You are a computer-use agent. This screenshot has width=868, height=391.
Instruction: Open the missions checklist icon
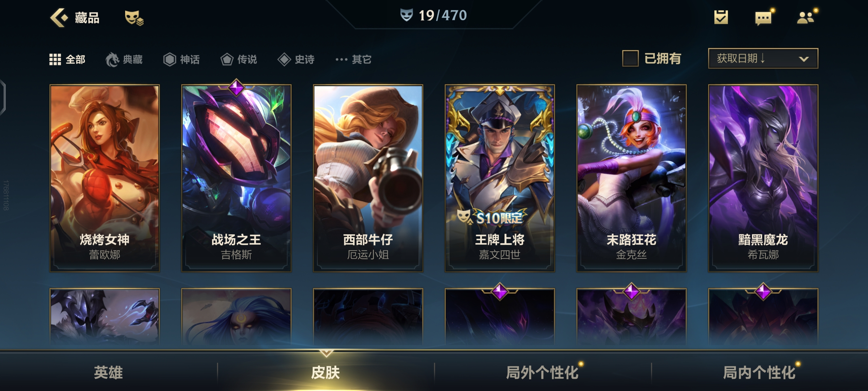721,17
